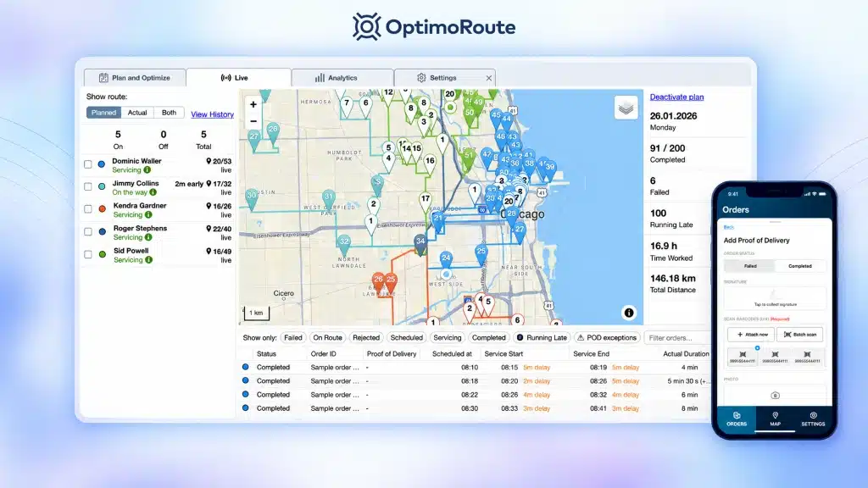
Task: Click the green map pin 51
Action: (469, 158)
